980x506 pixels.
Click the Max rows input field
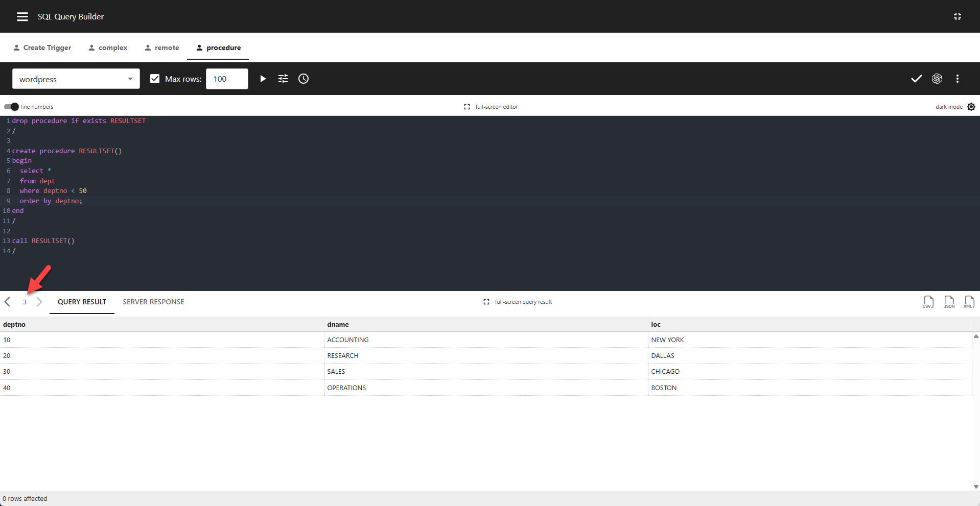[226, 79]
